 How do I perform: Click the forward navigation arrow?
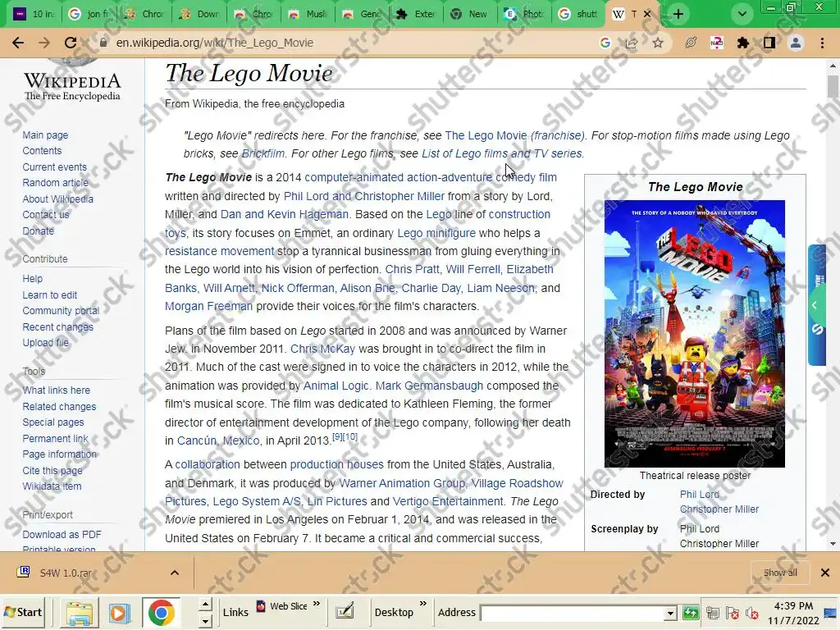click(x=44, y=43)
